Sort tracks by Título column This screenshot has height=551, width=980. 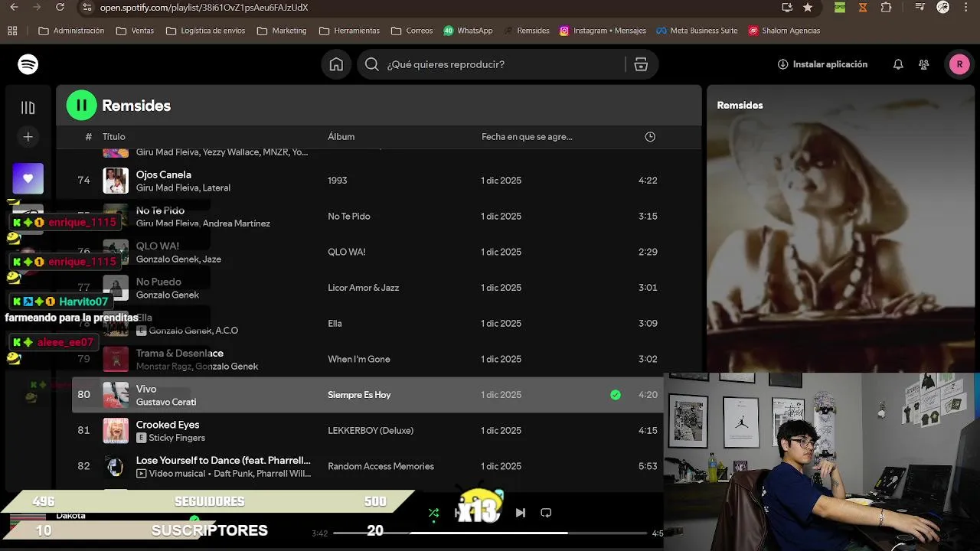[114, 137]
